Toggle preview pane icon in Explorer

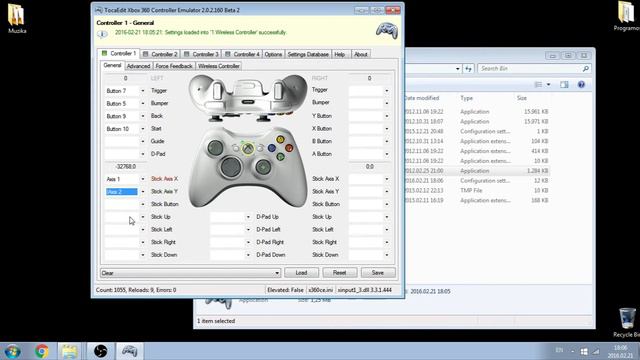click(564, 84)
